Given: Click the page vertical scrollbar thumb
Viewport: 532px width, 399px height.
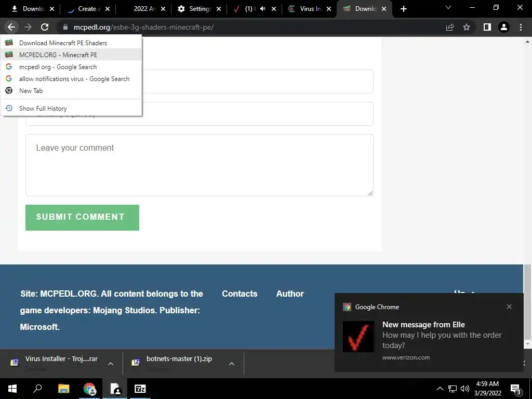Looking at the screenshot, I should pyautogui.click(x=527, y=302).
